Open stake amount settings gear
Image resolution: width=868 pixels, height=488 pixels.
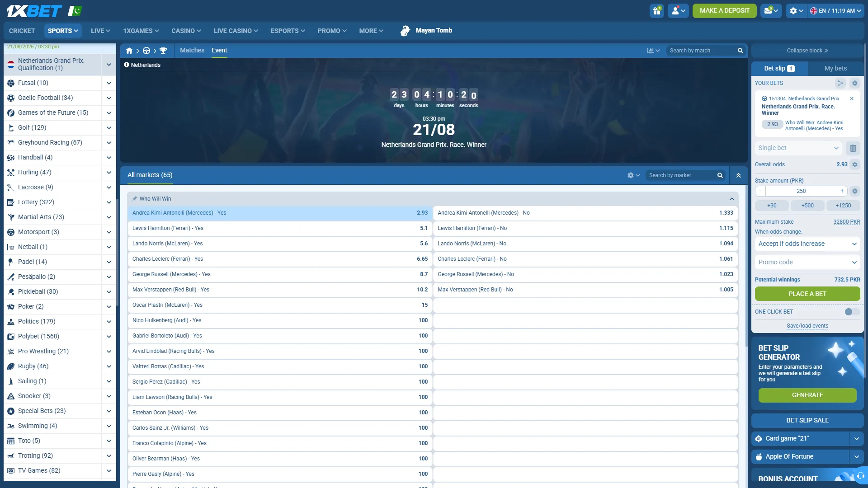[x=855, y=191]
